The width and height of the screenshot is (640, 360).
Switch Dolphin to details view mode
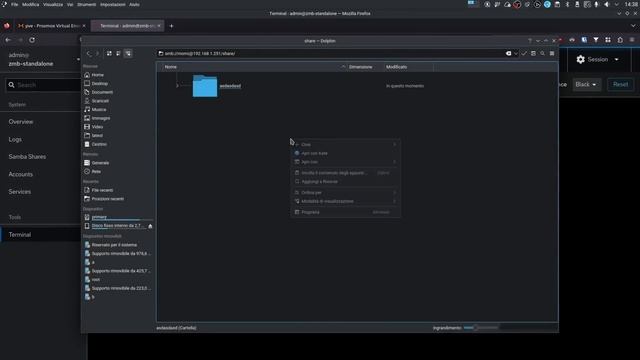pos(128,53)
